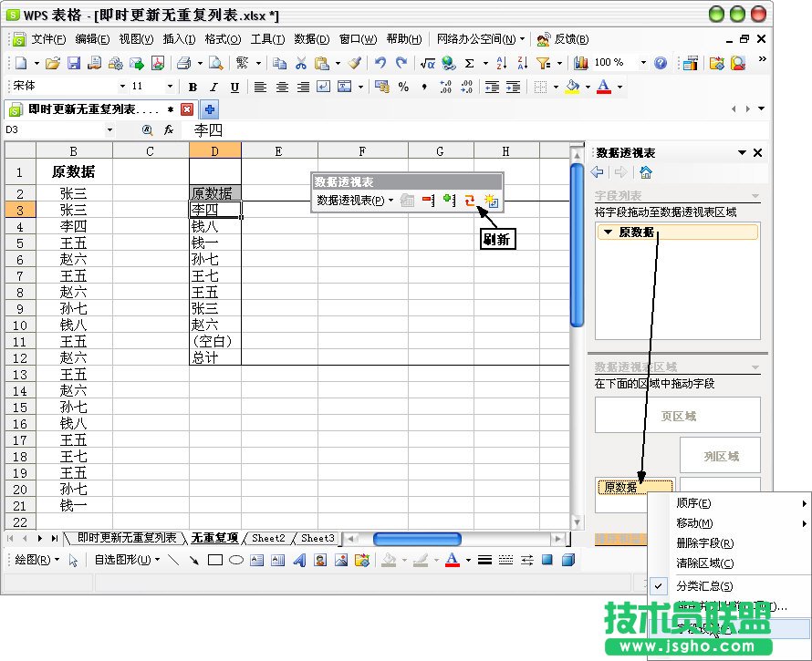Open the font color picker dropdown
The image size is (812, 661).
click(x=618, y=87)
